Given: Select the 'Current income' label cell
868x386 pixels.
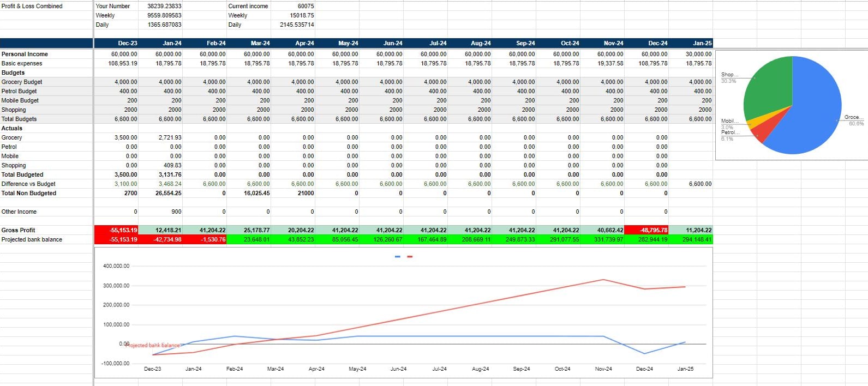Looking at the screenshot, I should (248, 6).
